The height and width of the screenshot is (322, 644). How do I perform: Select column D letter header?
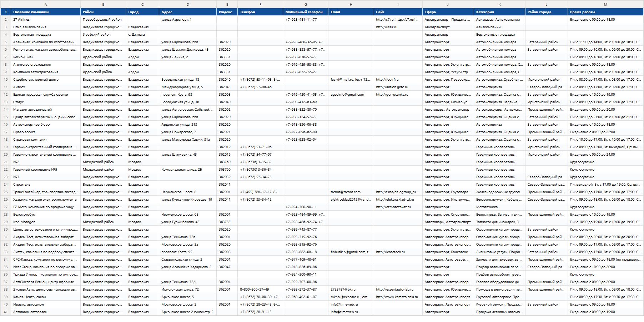(x=188, y=4)
